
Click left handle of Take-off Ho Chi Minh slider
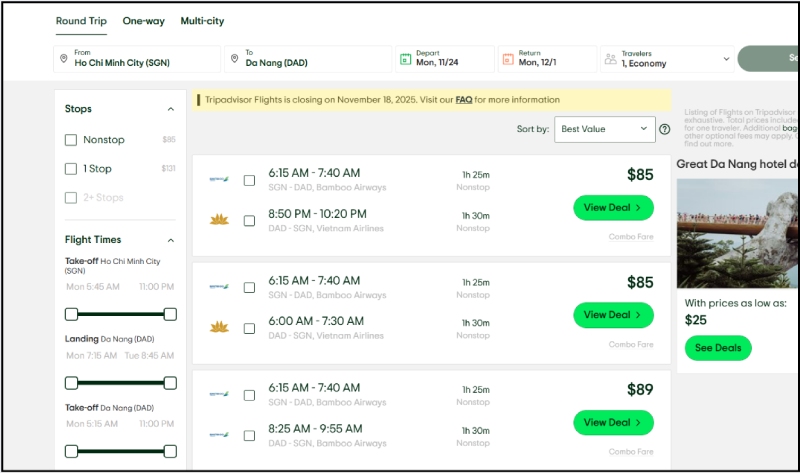point(71,314)
